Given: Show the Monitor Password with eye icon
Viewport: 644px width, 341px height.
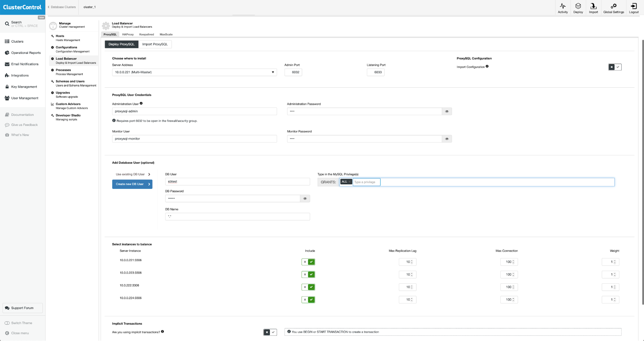Looking at the screenshot, I should pyautogui.click(x=447, y=139).
